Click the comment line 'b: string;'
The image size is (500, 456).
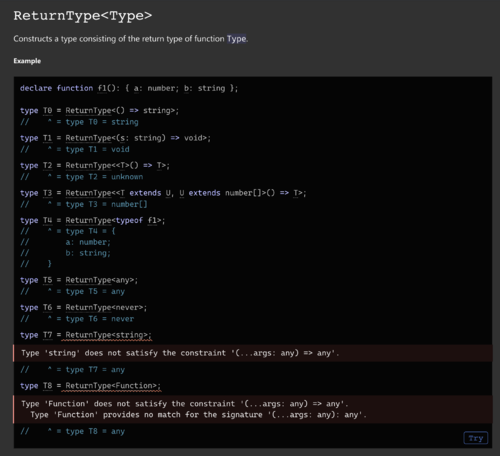(x=88, y=253)
